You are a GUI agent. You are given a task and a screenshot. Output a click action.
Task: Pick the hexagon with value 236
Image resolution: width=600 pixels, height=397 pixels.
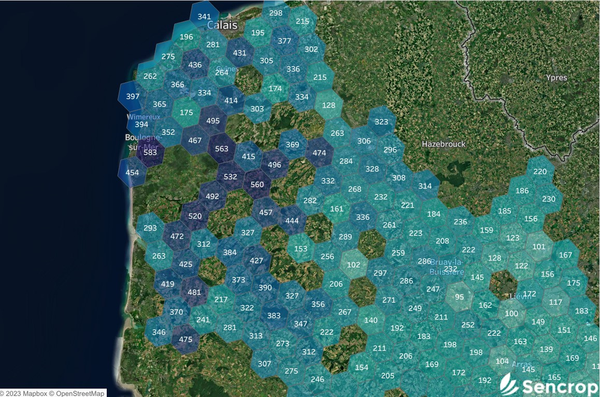[x=460, y=221]
